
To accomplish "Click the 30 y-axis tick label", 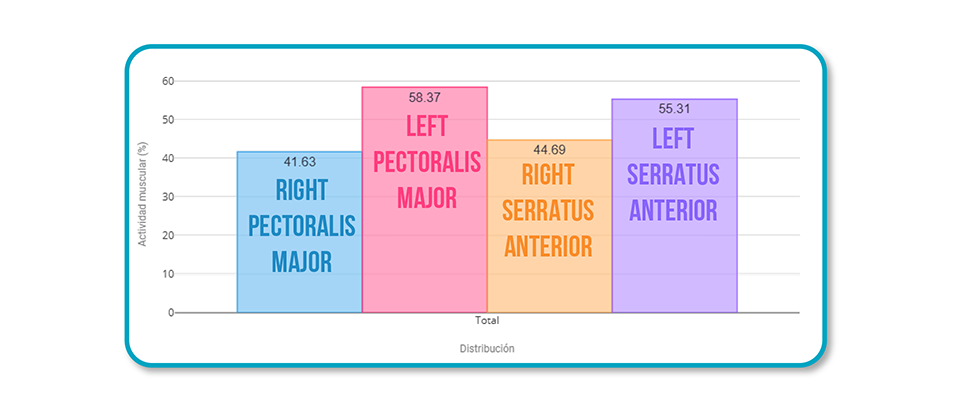I will 168,197.
